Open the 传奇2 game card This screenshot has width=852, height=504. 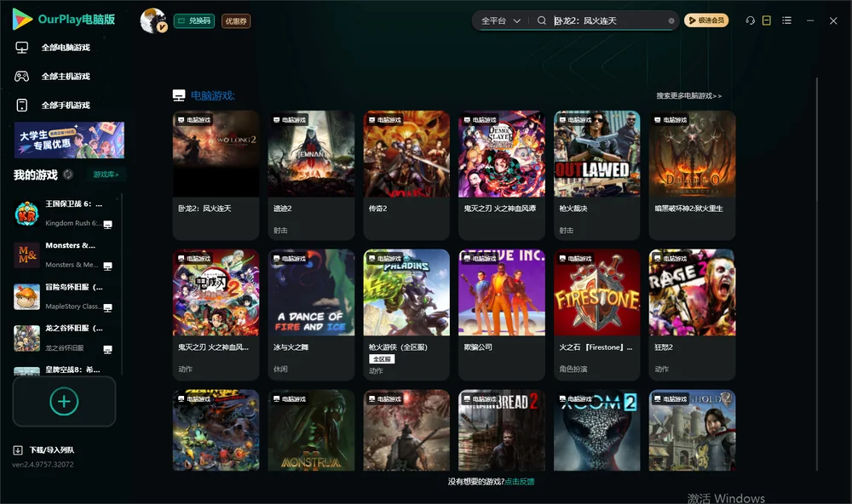tap(406, 175)
